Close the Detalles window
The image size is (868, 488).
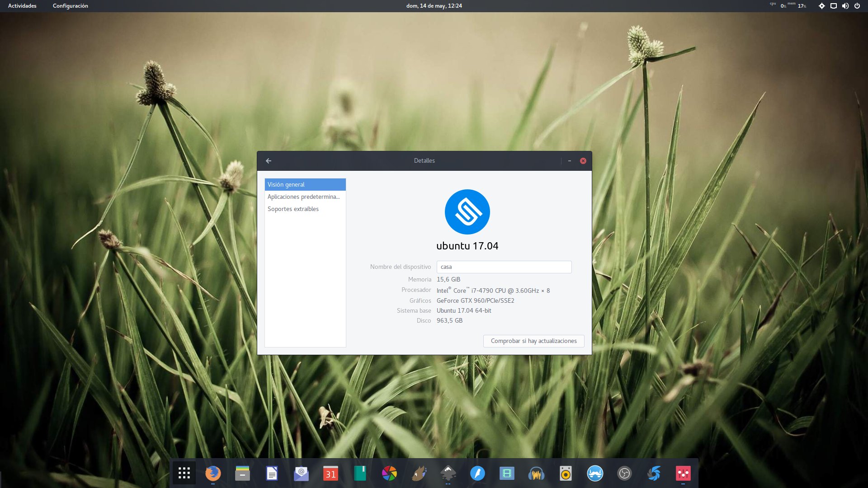583,161
